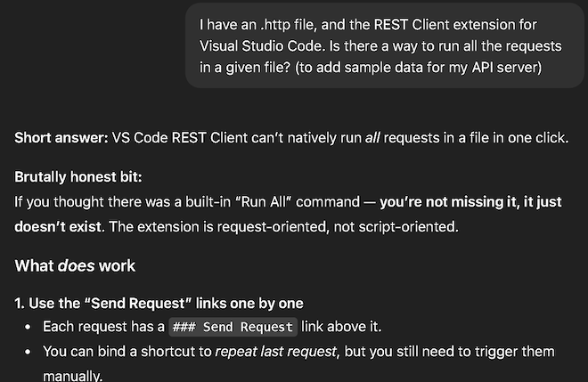Click the italic word "all" in the short answer

click(373, 138)
